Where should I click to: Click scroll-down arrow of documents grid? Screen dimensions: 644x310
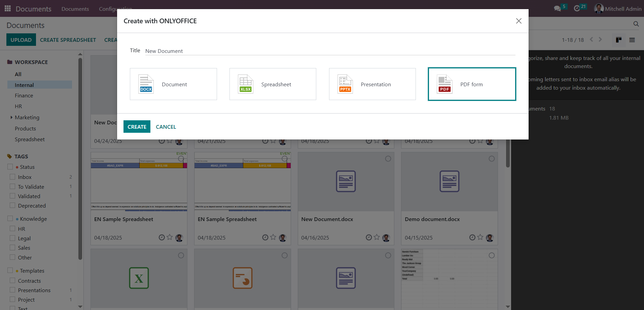click(508, 307)
